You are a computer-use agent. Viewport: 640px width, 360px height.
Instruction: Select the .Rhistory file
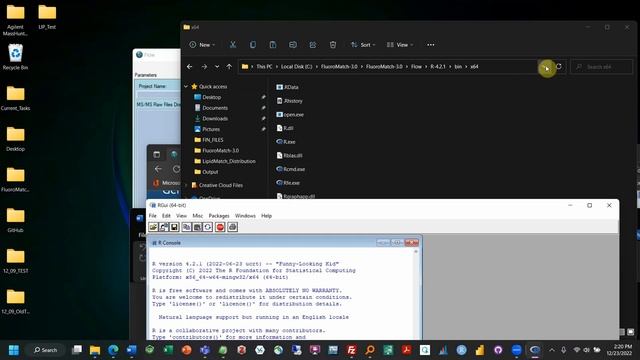click(x=293, y=101)
